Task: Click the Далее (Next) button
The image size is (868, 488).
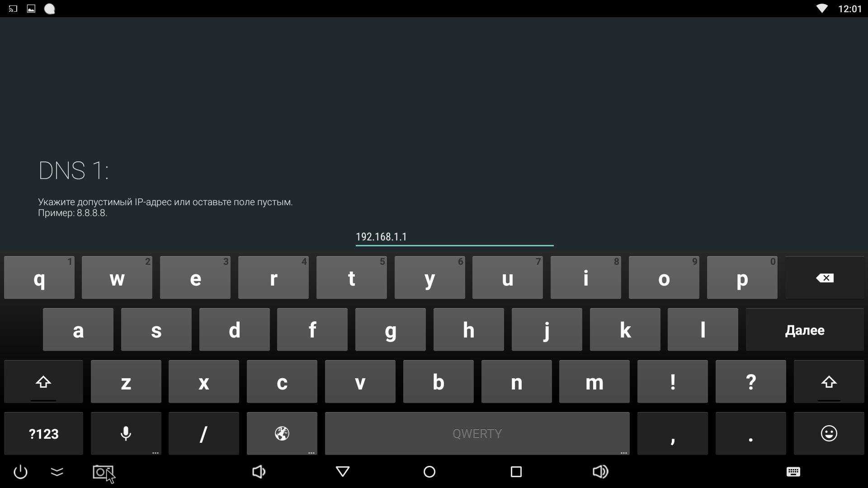Action: 806,330
